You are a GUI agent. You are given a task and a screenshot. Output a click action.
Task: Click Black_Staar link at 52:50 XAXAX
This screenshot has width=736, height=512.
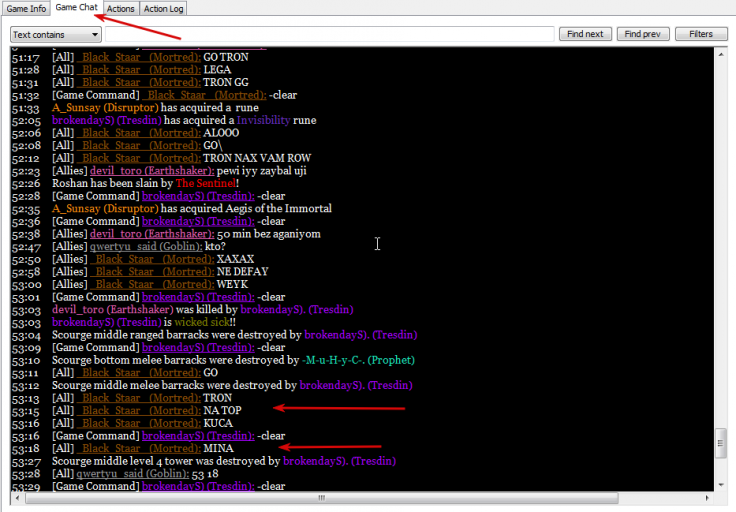point(152,259)
